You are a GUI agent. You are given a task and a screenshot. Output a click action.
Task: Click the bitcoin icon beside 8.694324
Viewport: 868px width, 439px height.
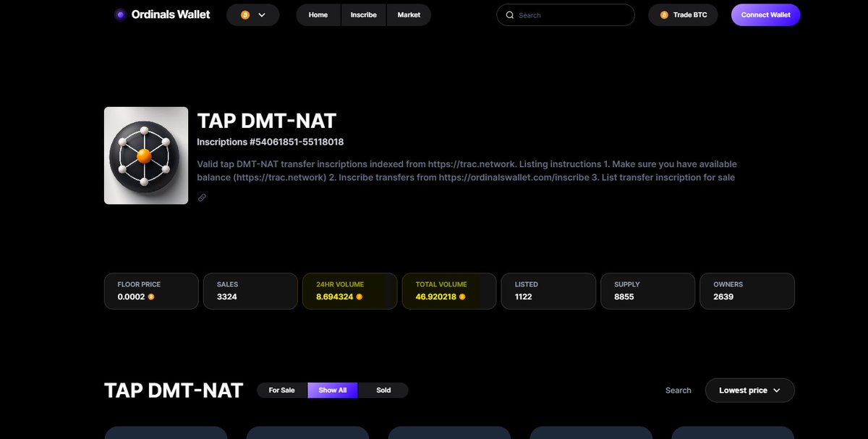359,297
